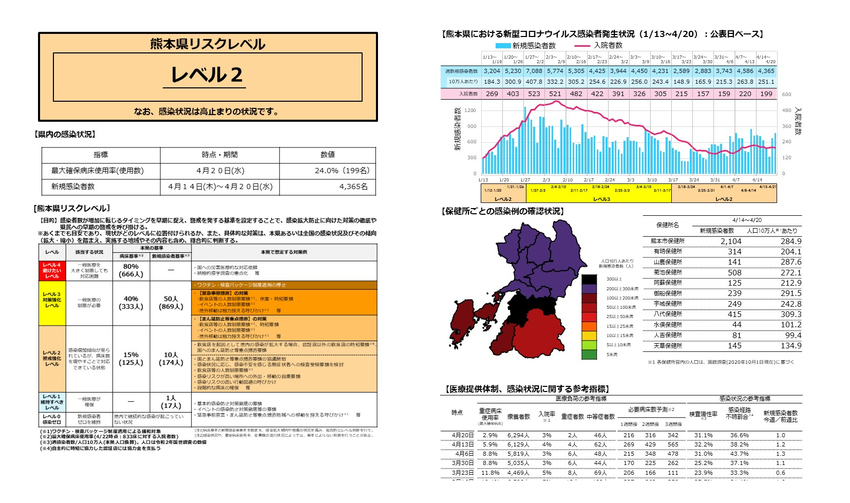Click the 【県内の感染状況】 section heading
The height and width of the screenshot is (503, 850).
[x=64, y=134]
